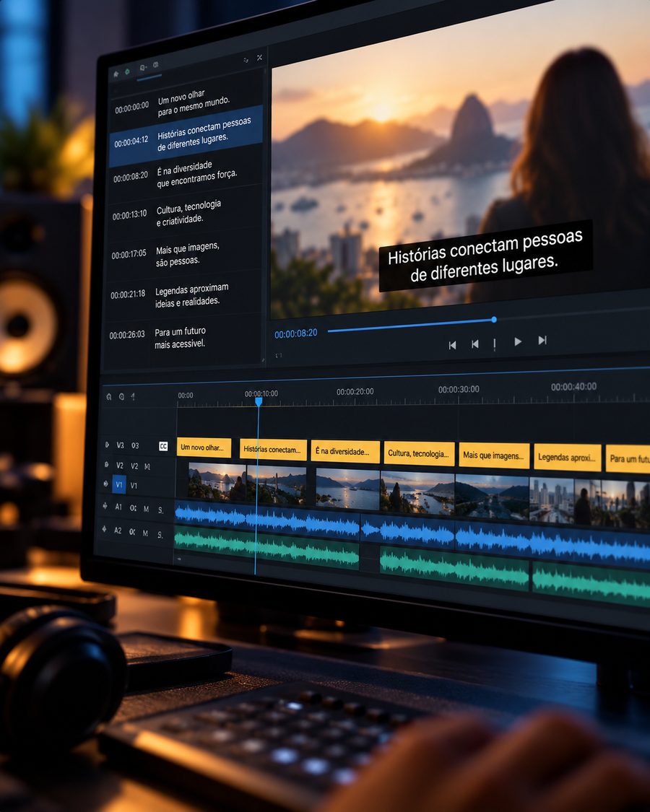Image resolution: width=650 pixels, height=812 pixels.
Task: Select the highlighted V1 source track button
Action: point(118,485)
